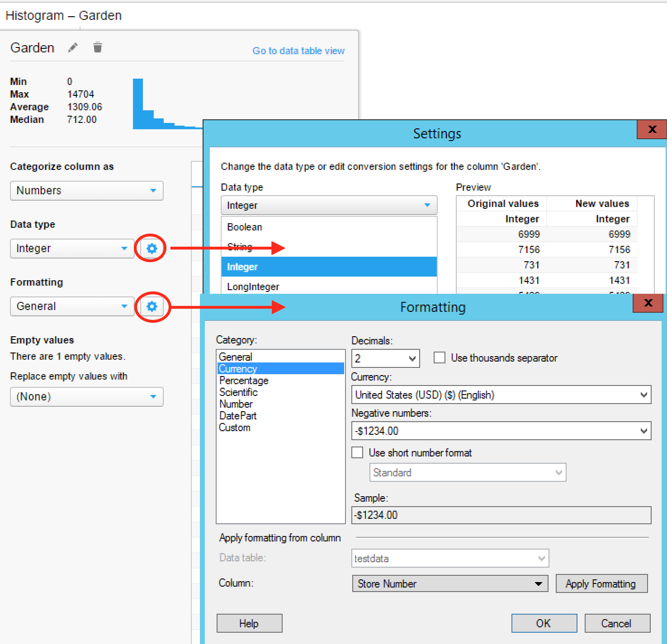Toggle Use short number format checkbox
Screen dimensions: 667x644
(358, 452)
